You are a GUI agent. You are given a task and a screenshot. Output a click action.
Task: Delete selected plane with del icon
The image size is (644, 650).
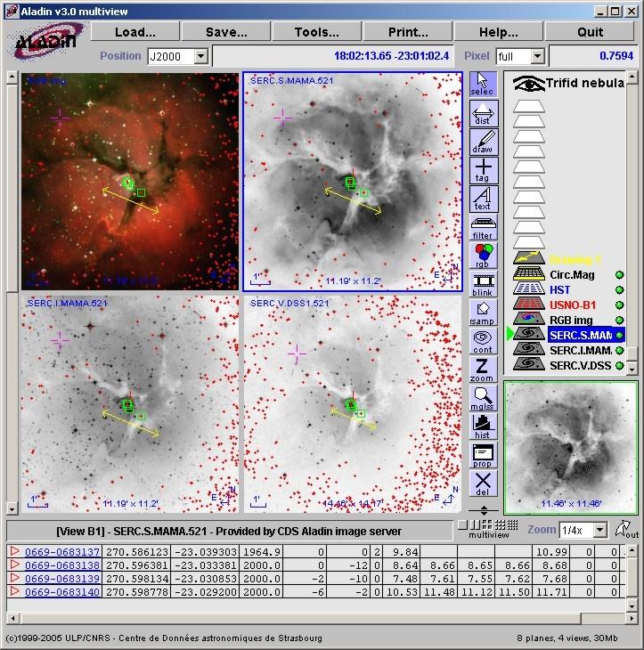point(483,482)
